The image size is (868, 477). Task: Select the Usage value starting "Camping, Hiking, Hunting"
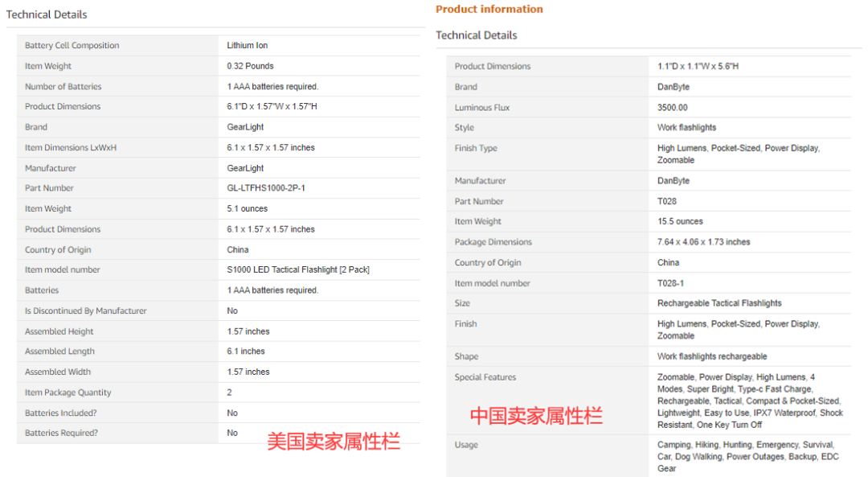click(x=748, y=457)
